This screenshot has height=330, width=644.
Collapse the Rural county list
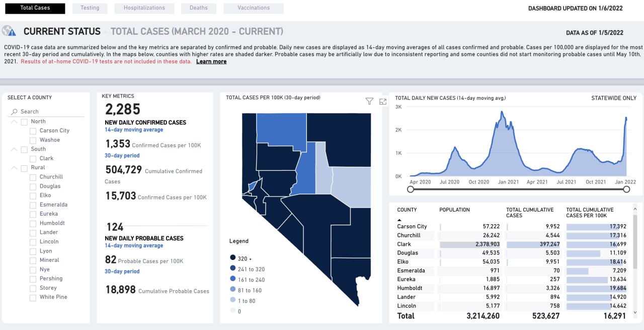point(14,167)
